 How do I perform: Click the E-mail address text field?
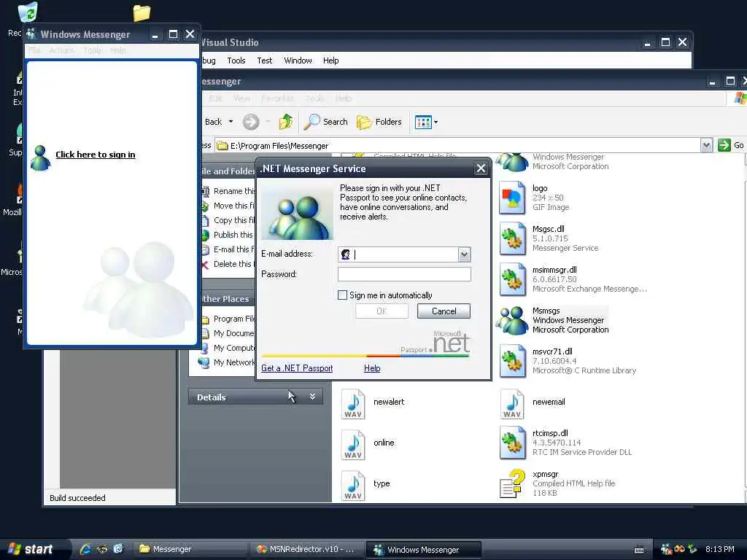(x=405, y=254)
